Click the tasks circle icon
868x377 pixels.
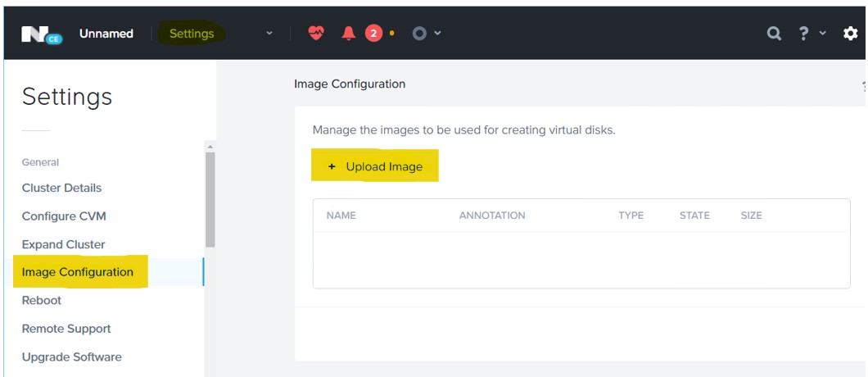420,34
